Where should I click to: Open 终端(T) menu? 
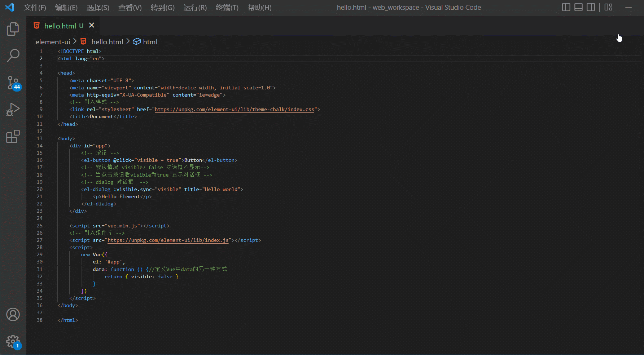[227, 8]
